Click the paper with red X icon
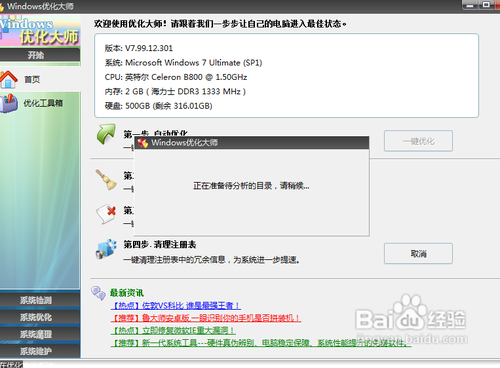The image size is (500, 368). 106,214
